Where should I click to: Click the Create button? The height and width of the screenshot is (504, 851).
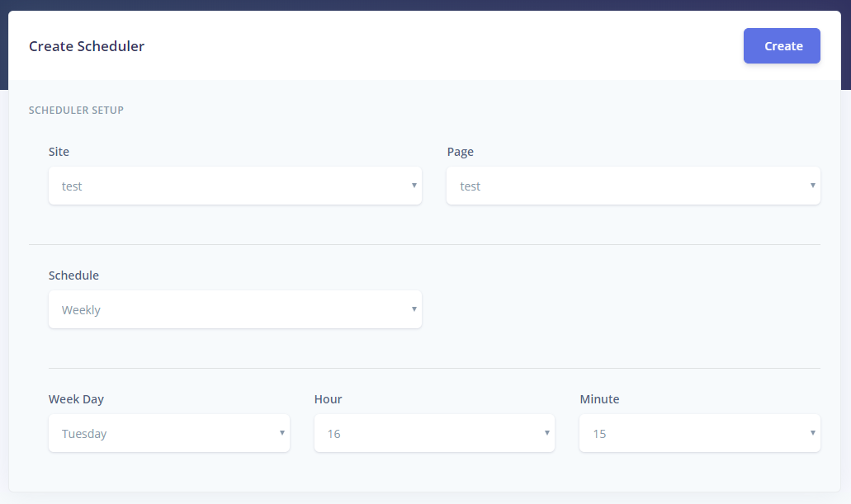coord(781,45)
